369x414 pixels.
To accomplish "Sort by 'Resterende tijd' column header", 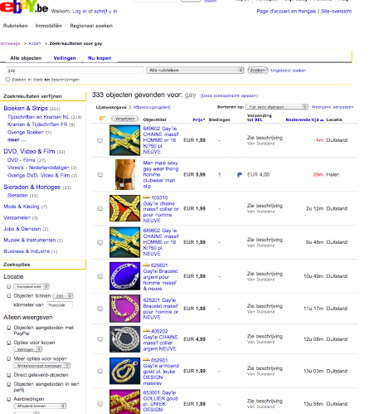I will click(304, 120).
